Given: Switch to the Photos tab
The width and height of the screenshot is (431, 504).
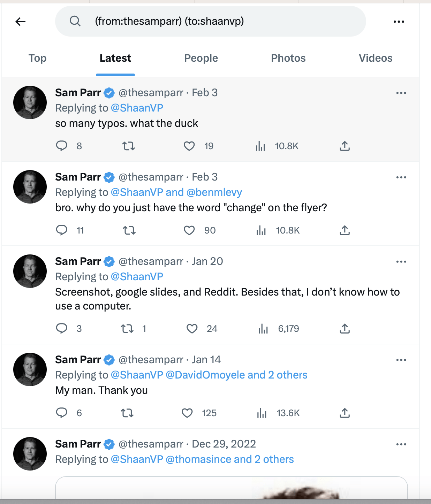Looking at the screenshot, I should pos(288,58).
